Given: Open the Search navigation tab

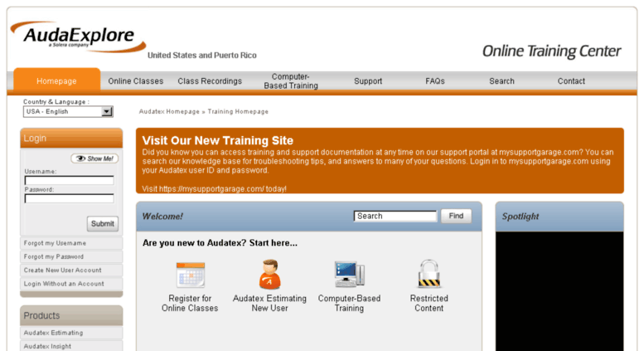Looking at the screenshot, I should [501, 81].
